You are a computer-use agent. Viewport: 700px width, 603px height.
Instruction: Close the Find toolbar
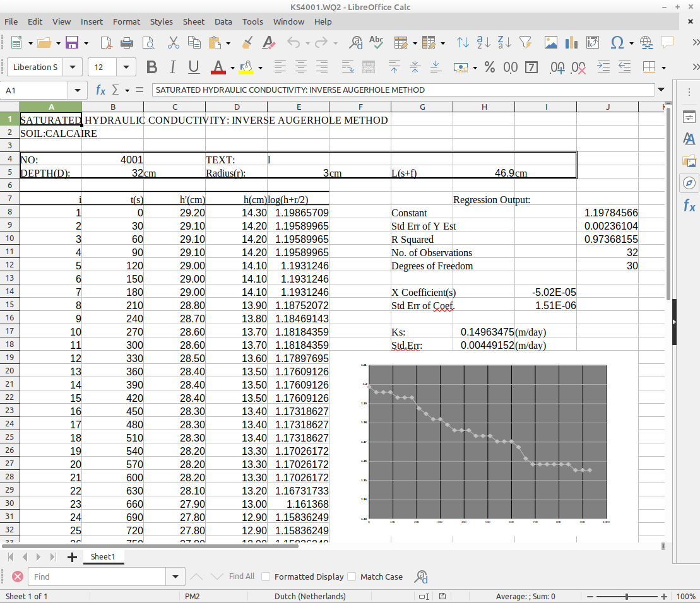[18, 577]
